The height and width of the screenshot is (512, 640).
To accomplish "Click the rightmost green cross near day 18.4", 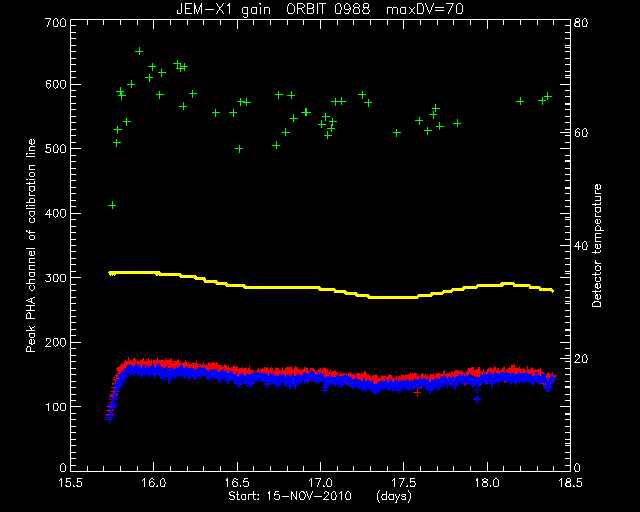I will coord(548,96).
